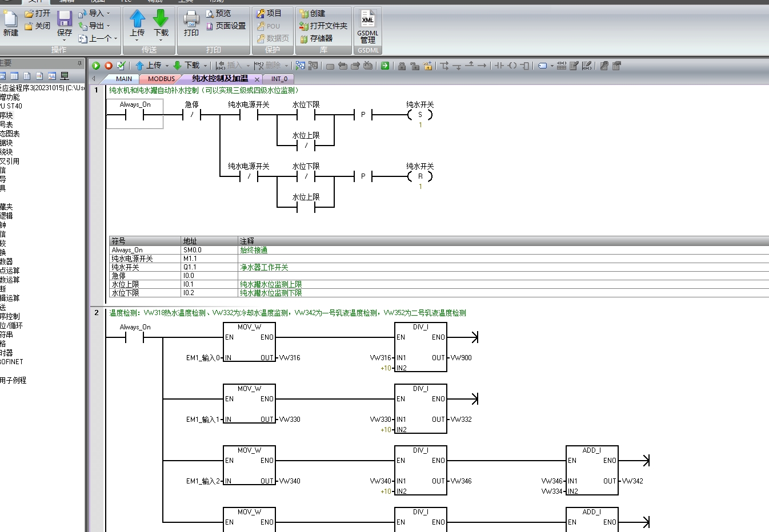
Task: Toggle network comments icon
Action: click(x=587, y=66)
